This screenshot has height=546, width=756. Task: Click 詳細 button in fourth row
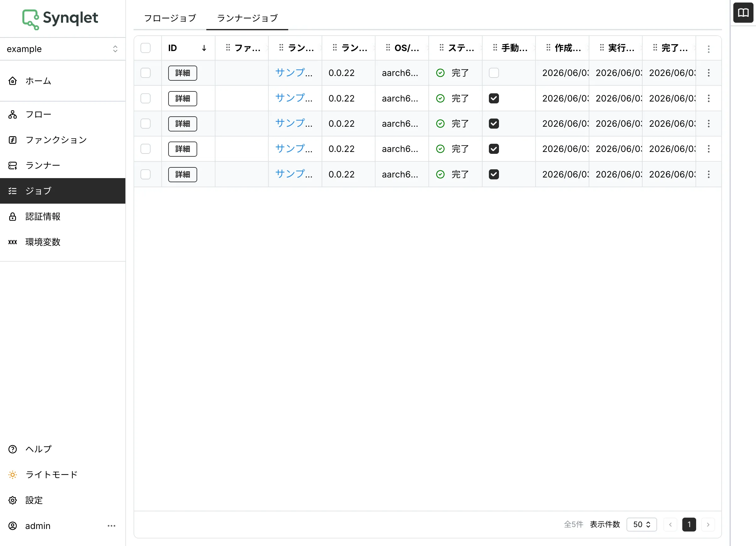[182, 149]
